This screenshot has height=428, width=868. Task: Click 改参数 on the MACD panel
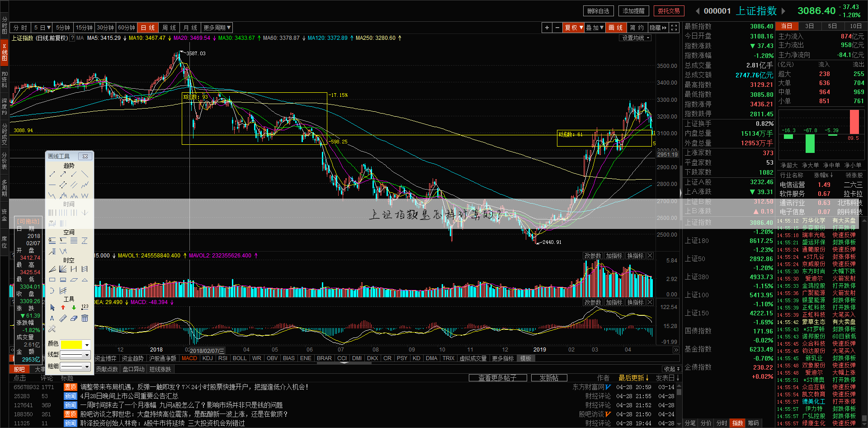[x=593, y=302]
